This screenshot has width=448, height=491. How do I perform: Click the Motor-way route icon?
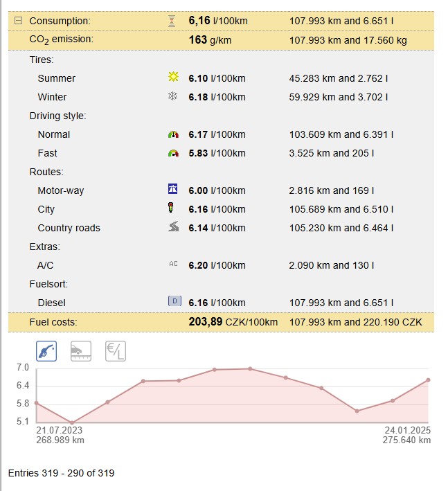point(173,190)
